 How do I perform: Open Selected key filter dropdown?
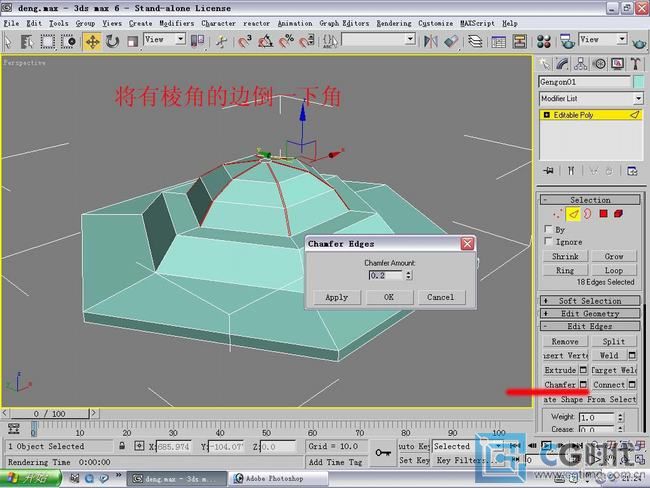tap(468, 446)
